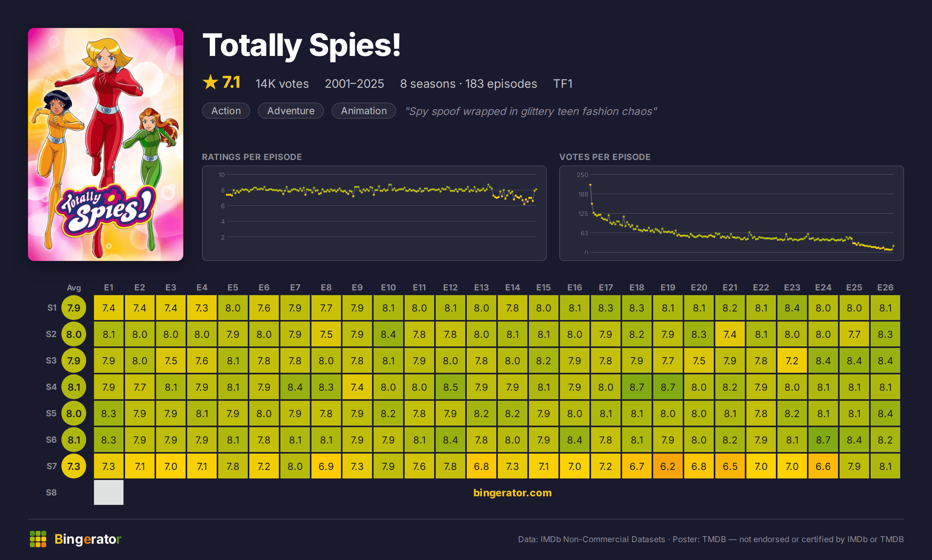932x560 pixels.
Task: Select the Action genre tag
Action: [226, 111]
